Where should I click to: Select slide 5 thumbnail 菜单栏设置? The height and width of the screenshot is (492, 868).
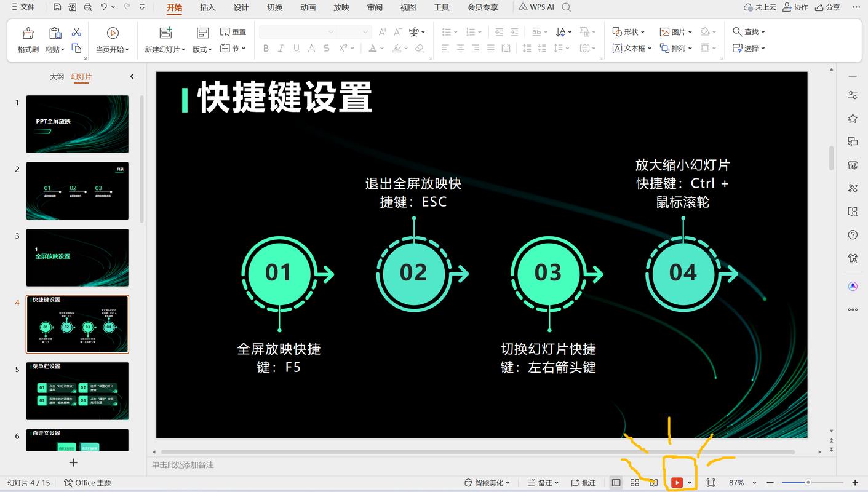78,391
